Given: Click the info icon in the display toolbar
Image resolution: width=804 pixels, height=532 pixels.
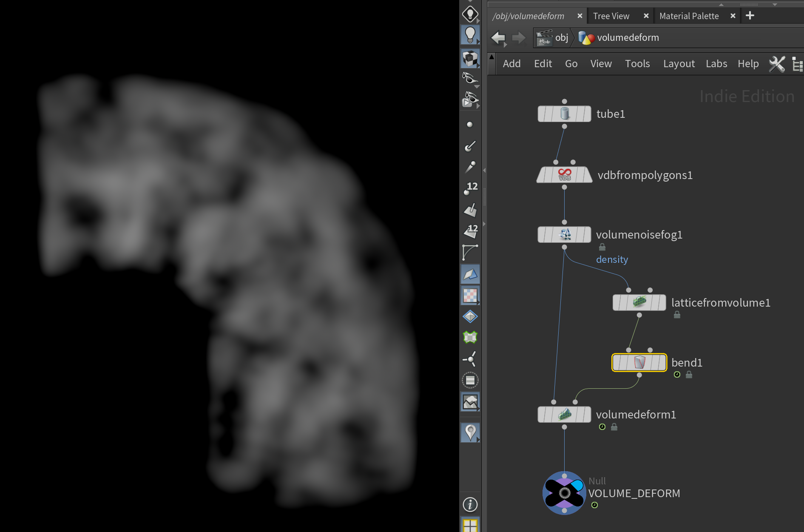Looking at the screenshot, I should 470,505.
